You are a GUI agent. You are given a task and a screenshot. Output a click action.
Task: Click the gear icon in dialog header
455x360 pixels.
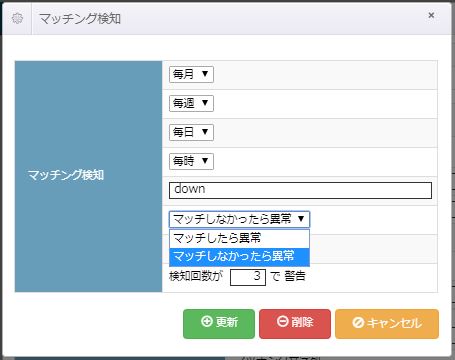17,18
